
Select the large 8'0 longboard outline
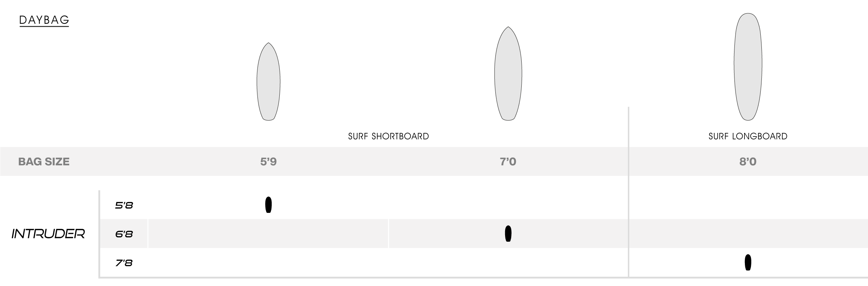coord(748,67)
